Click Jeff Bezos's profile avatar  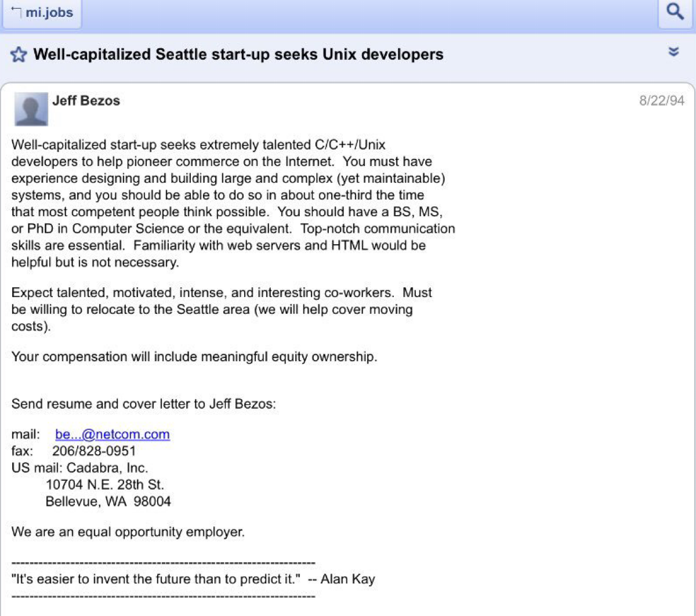pyautogui.click(x=31, y=109)
